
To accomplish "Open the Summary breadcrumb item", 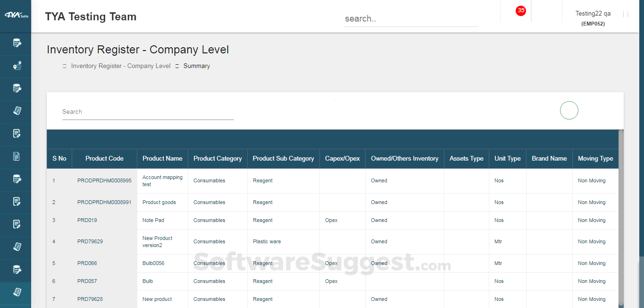I will 196,66.
